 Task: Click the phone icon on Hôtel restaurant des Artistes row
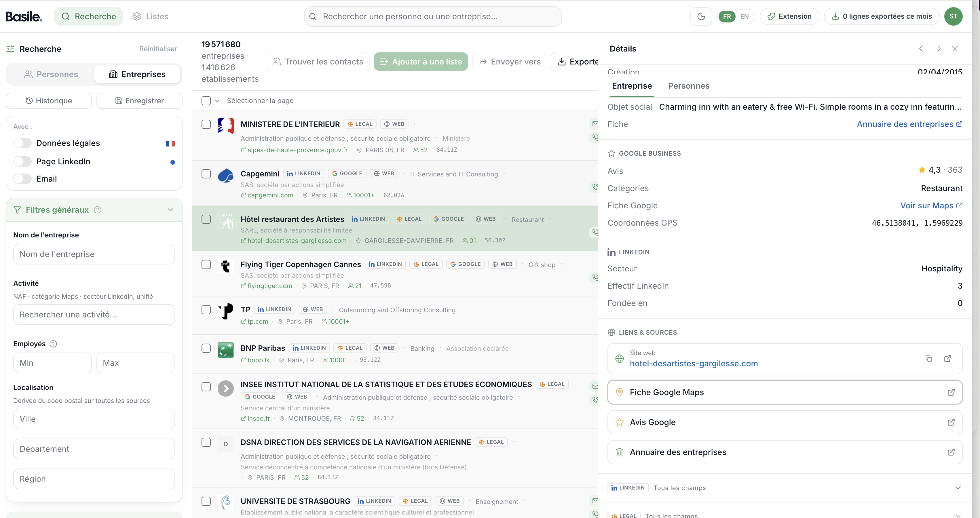(x=594, y=232)
